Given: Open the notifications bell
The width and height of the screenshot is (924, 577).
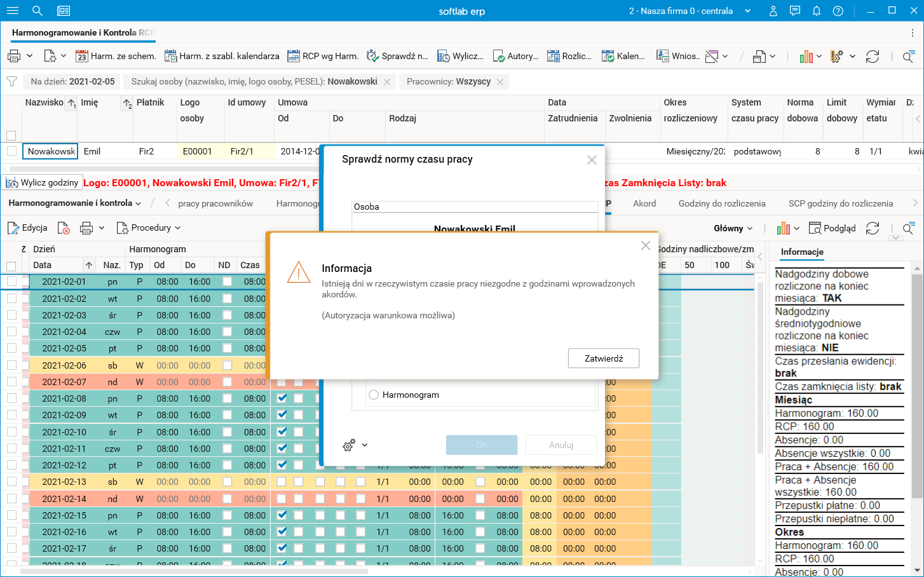Looking at the screenshot, I should tap(817, 11).
